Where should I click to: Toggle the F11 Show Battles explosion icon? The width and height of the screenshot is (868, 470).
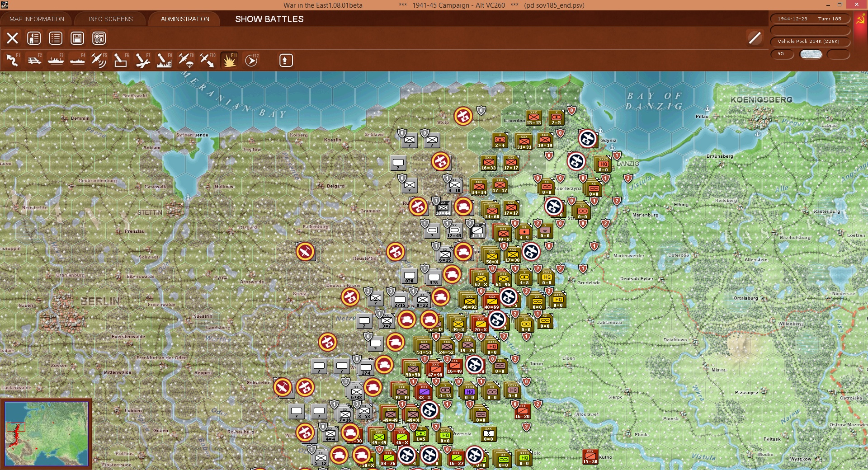pos(229,60)
